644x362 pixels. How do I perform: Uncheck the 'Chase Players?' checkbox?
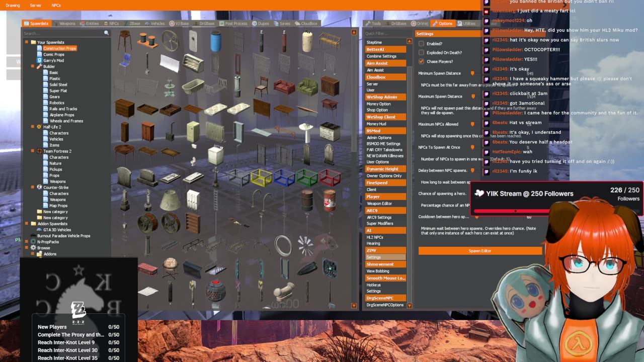click(422, 61)
